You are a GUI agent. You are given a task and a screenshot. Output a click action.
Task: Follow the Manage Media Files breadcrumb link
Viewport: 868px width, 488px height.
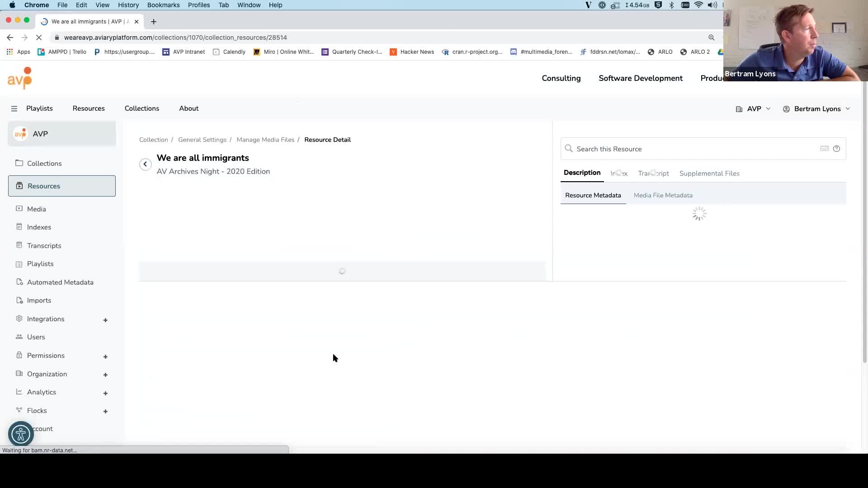point(265,140)
